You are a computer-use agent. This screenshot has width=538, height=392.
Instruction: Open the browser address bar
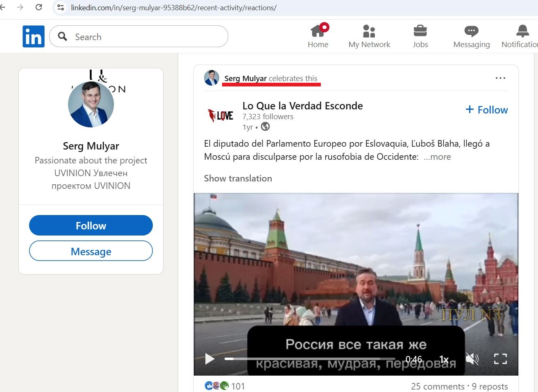[172, 7]
